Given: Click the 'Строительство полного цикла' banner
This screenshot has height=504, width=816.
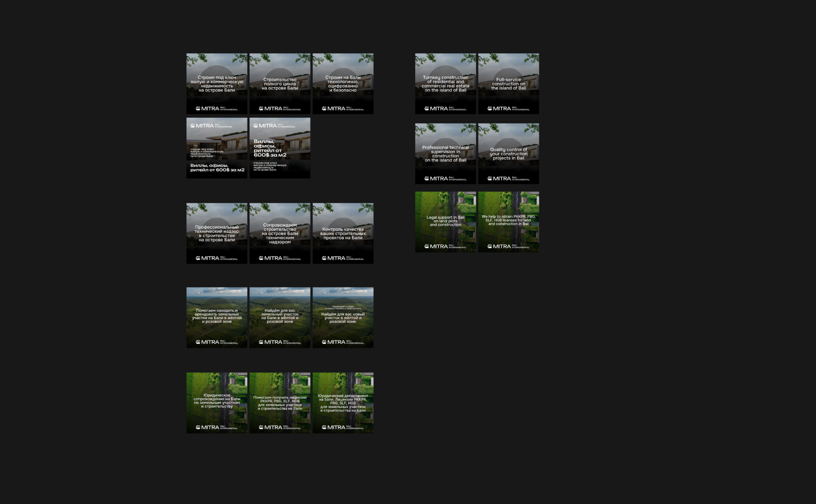Looking at the screenshot, I should click(280, 84).
